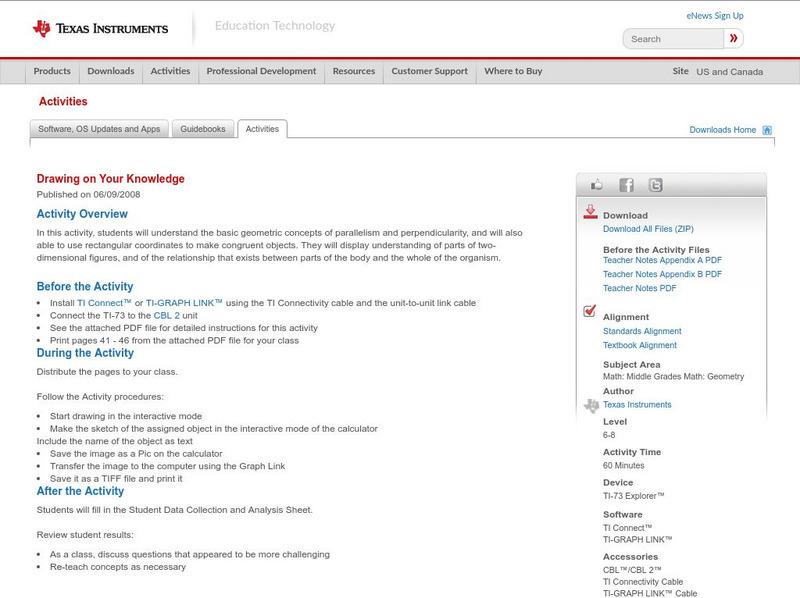Click the TI Connect™ link
The image size is (800, 598).
(104, 303)
